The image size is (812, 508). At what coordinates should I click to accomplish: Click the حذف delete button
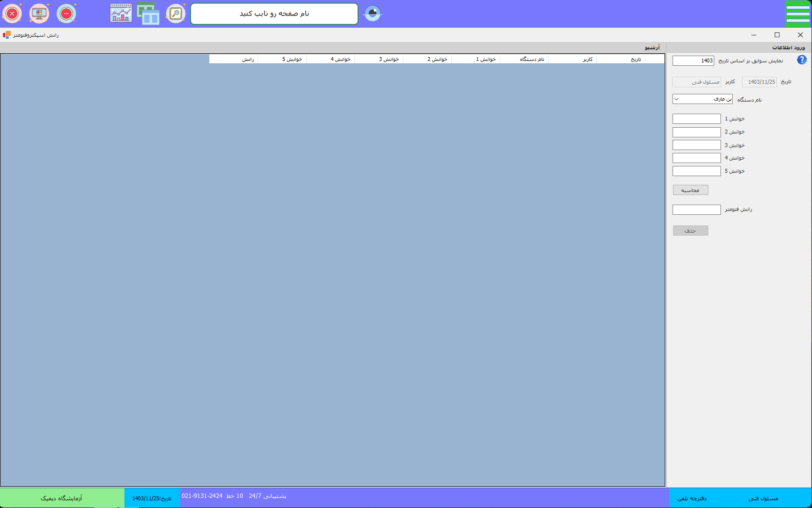690,231
